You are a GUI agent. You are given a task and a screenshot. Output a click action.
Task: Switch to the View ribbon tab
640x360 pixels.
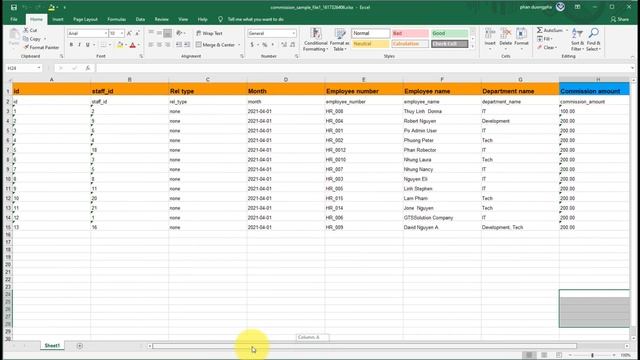point(183,19)
